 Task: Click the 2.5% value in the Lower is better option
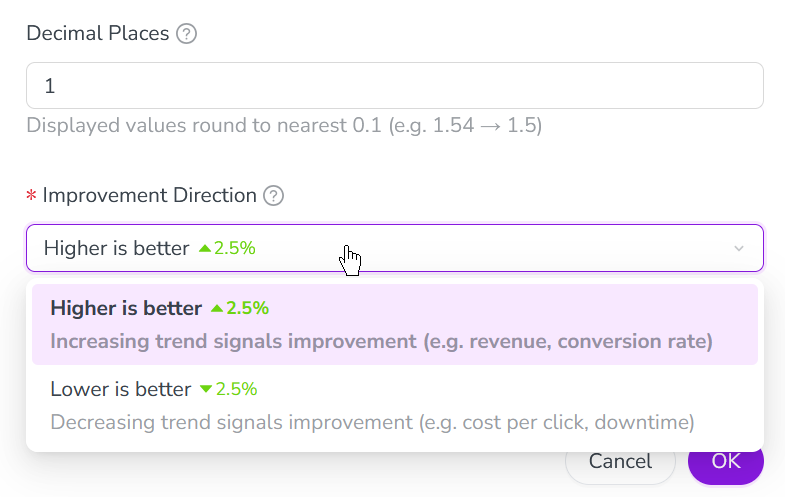pos(237,389)
